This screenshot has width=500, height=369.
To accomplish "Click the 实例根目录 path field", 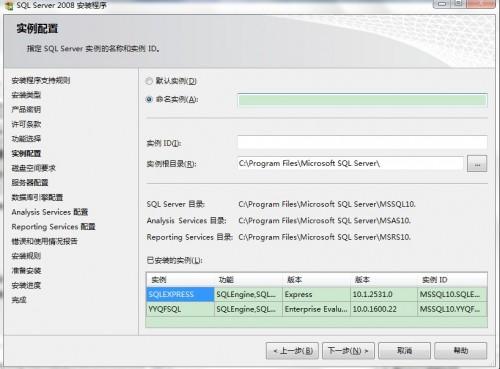I will click(x=351, y=163).
